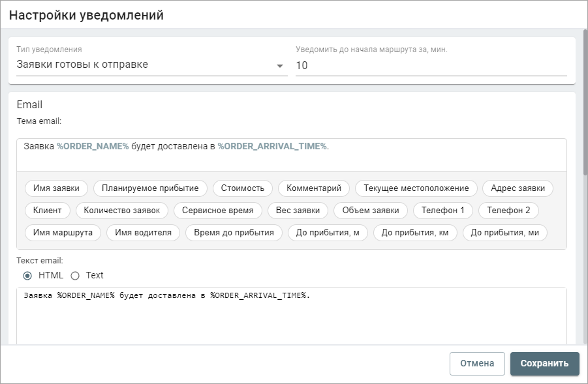
Task: Add the Клиент placeholder chip
Action: [47, 210]
